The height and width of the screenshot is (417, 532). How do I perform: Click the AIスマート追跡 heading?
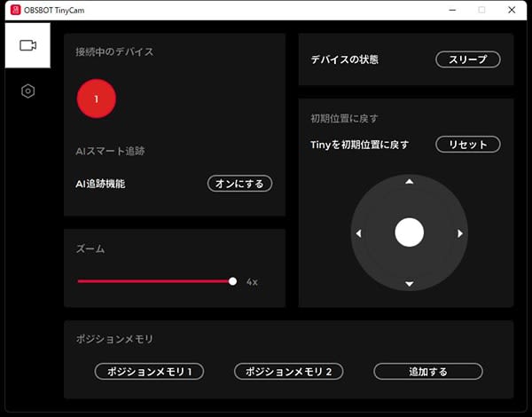(x=110, y=151)
